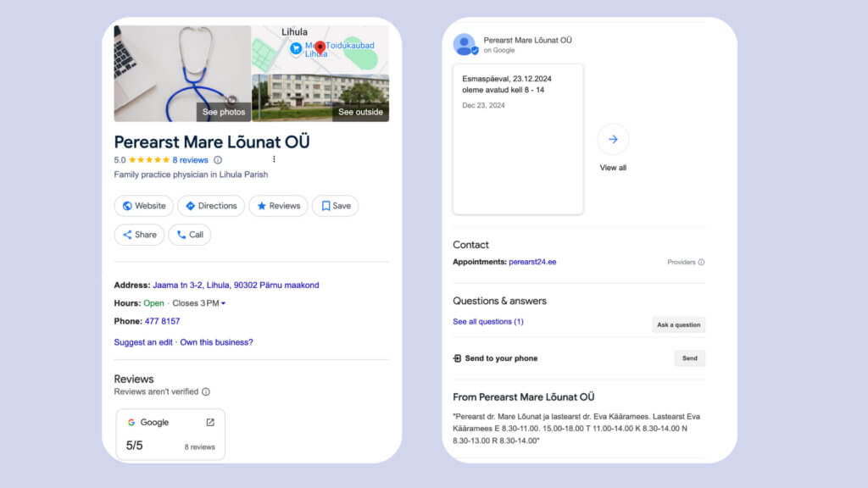868x488 pixels.
Task: Share this business listing
Action: [x=139, y=235]
